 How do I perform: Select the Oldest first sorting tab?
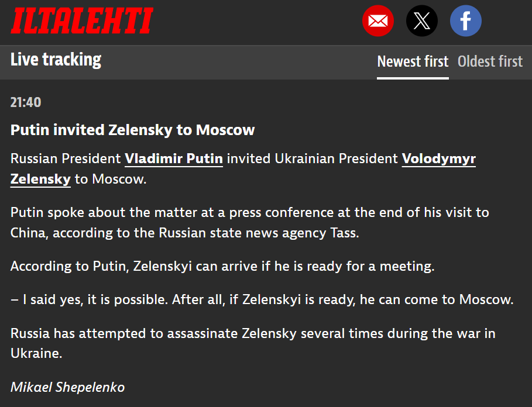[x=490, y=61]
